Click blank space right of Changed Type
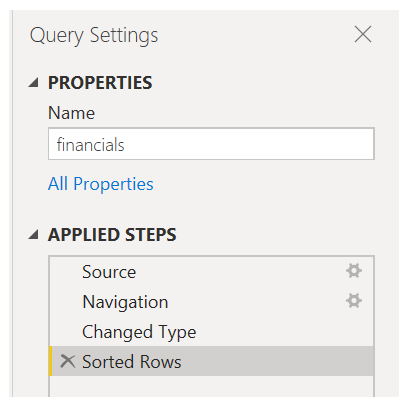Viewport: 400px width, 406px height. click(283, 331)
